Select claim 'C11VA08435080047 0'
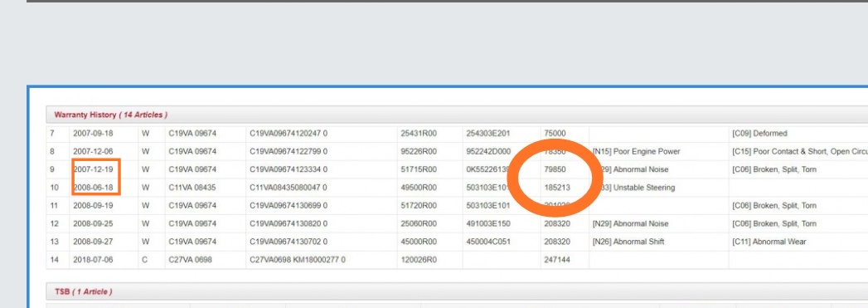Viewport: 868px width, 308px height. tap(289, 188)
